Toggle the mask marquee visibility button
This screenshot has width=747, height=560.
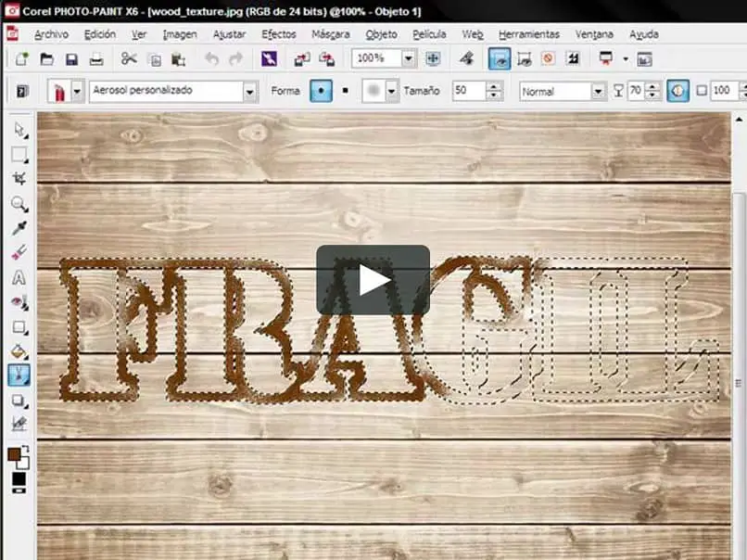[500, 58]
